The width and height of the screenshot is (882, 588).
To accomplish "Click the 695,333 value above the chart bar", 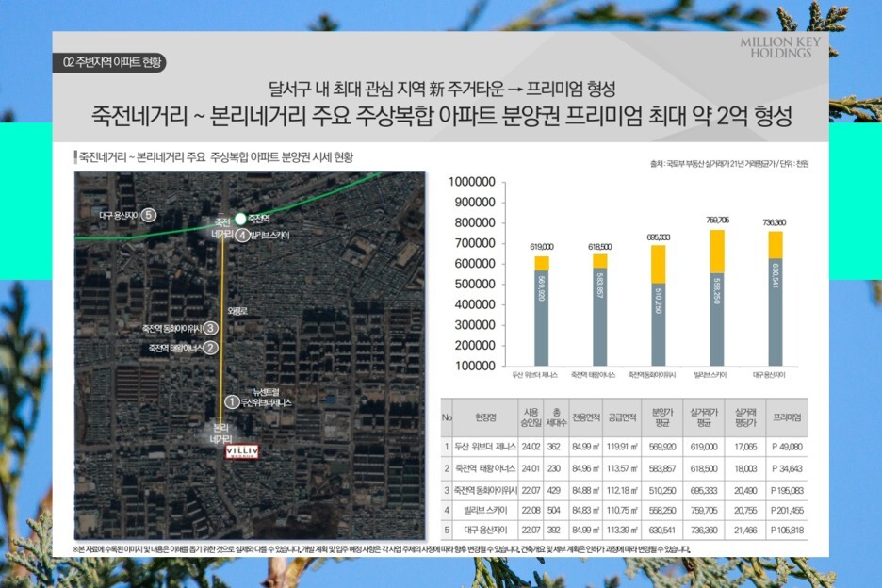I will [659, 237].
